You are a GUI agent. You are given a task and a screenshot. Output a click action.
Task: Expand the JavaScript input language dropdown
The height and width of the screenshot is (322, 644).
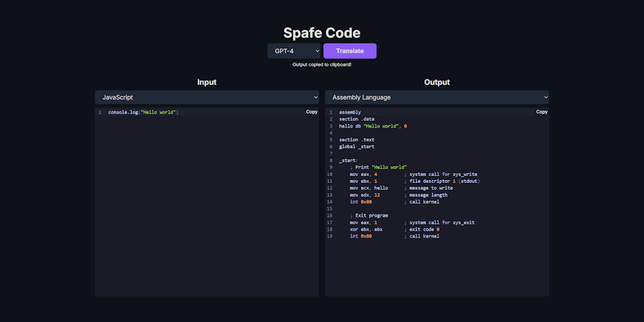(207, 97)
